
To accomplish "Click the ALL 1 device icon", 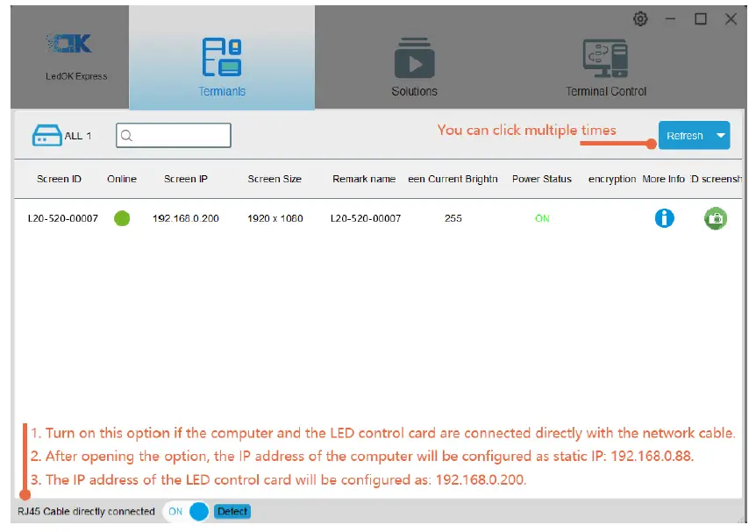I will (46, 135).
